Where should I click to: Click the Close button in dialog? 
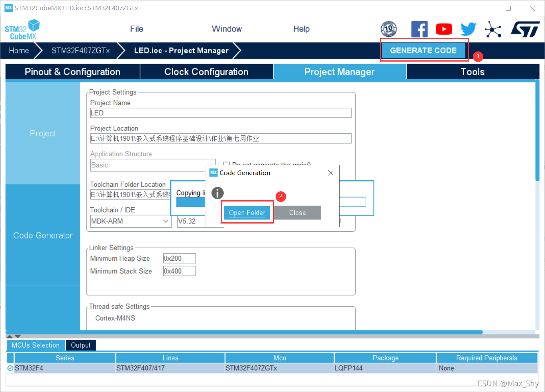pyautogui.click(x=298, y=213)
